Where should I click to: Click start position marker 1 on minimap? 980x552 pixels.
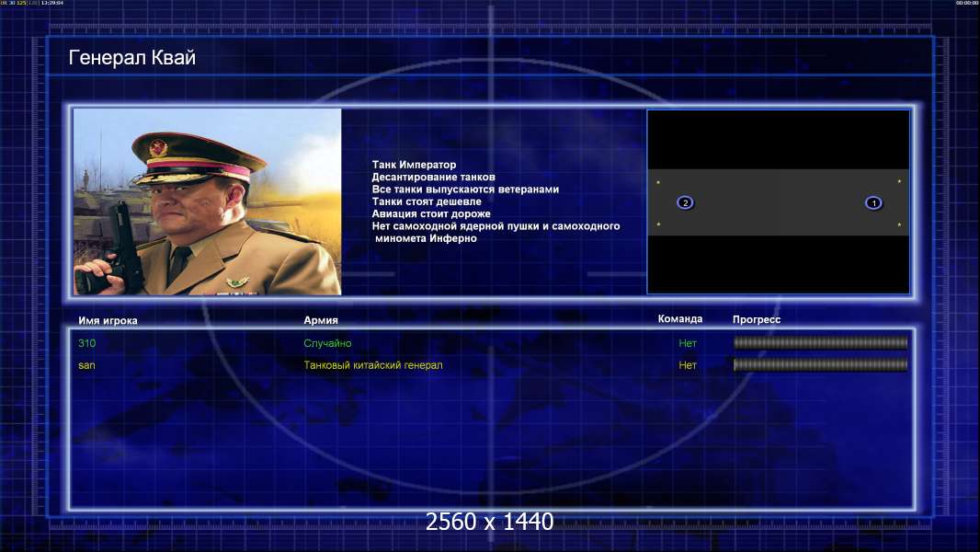[x=873, y=202]
